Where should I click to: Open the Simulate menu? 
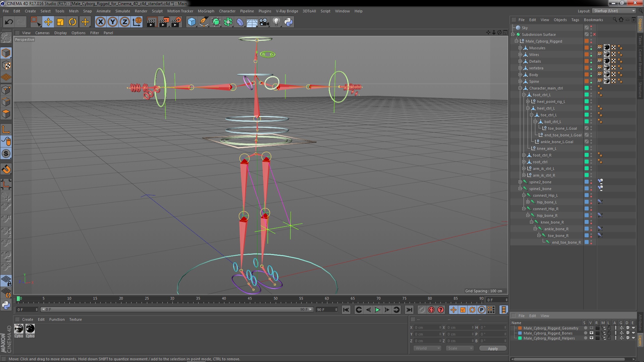(122, 11)
